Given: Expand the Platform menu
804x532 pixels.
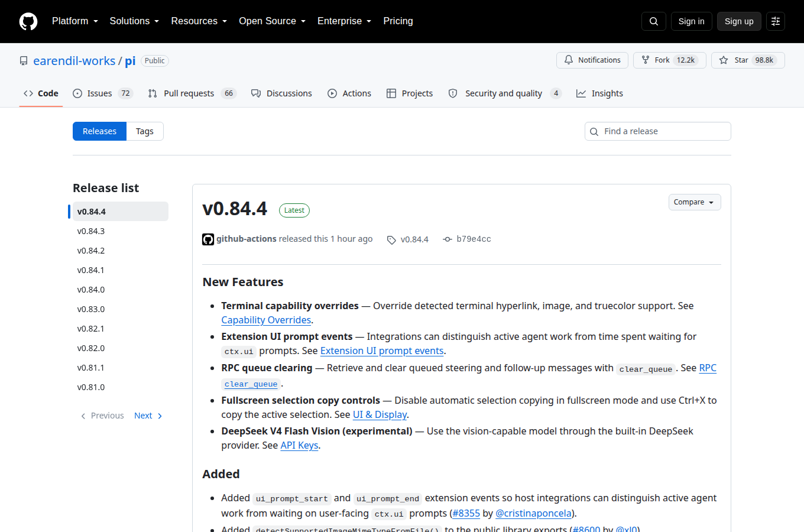Looking at the screenshot, I should [75, 21].
